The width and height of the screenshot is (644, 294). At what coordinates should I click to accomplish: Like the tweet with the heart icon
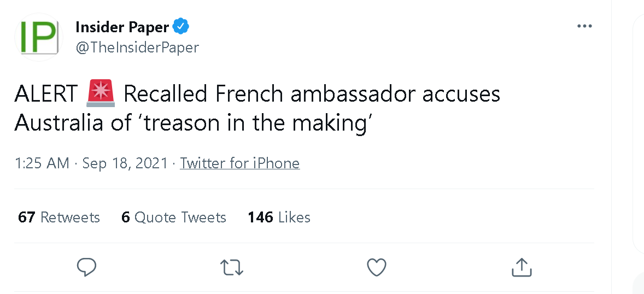click(377, 267)
